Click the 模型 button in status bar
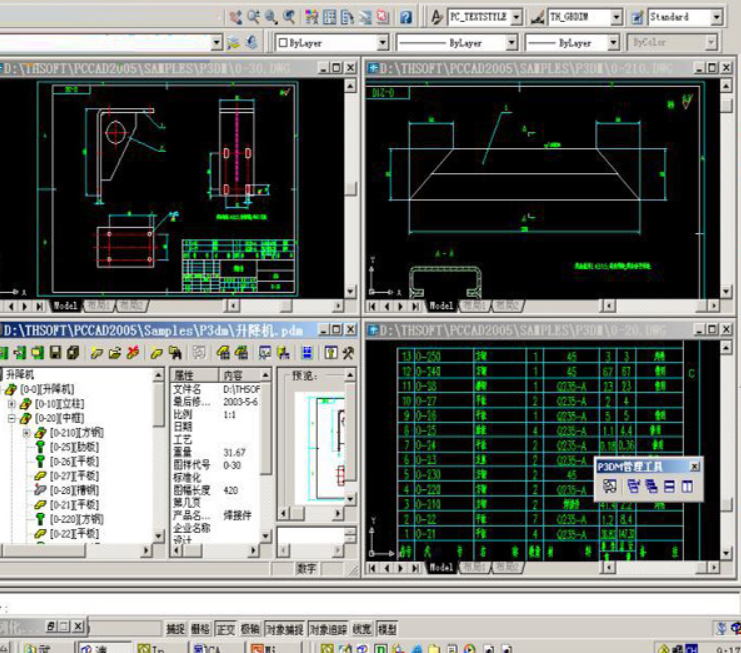Viewport: 741px width, 653px height. 387,629
